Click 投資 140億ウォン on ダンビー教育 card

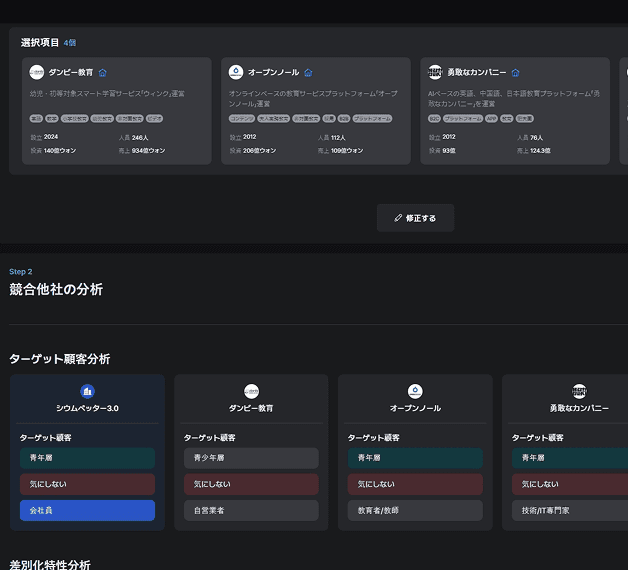point(53,151)
